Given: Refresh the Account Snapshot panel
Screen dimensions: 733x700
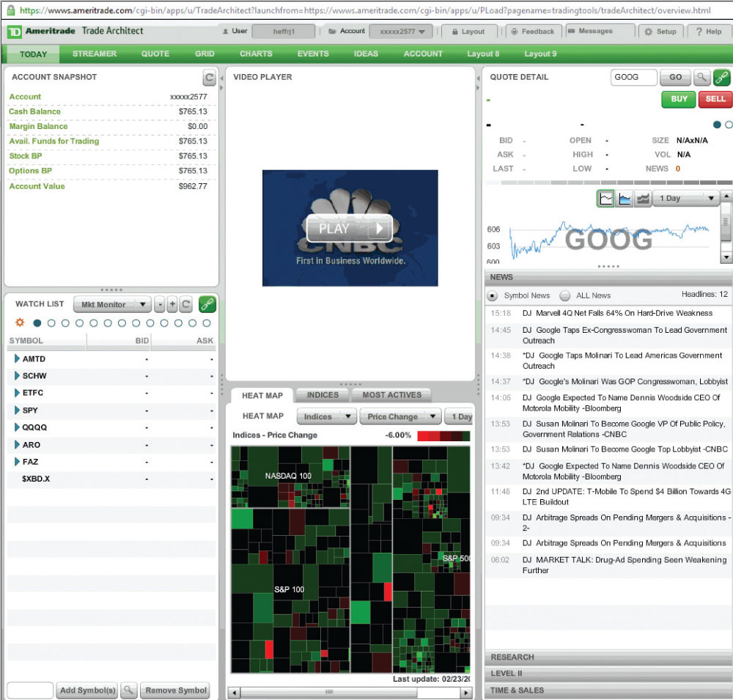Looking at the screenshot, I should (x=209, y=78).
